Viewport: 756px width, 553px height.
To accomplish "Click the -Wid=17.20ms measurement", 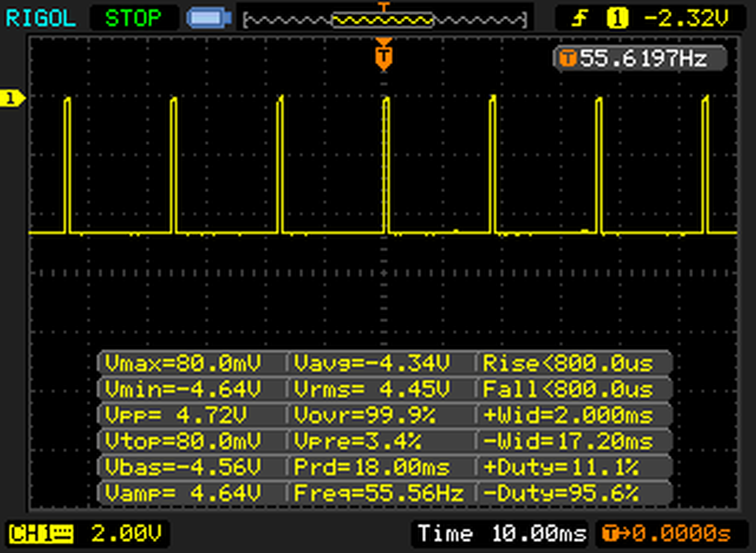I will [568, 441].
